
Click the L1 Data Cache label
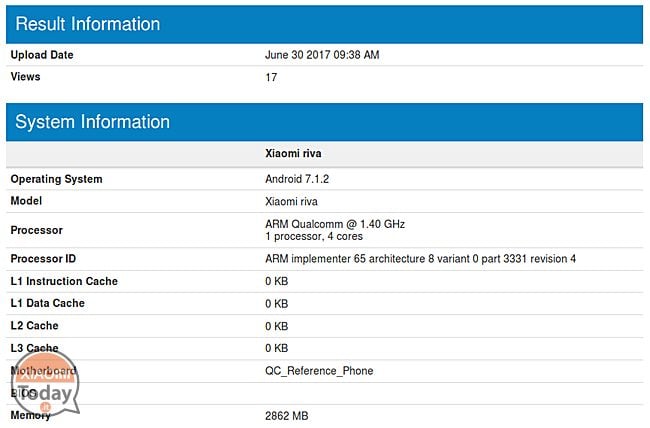click(x=48, y=303)
